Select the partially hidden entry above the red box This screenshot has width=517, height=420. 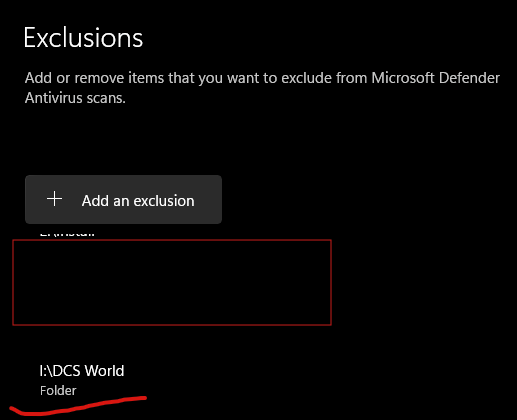tap(67, 233)
